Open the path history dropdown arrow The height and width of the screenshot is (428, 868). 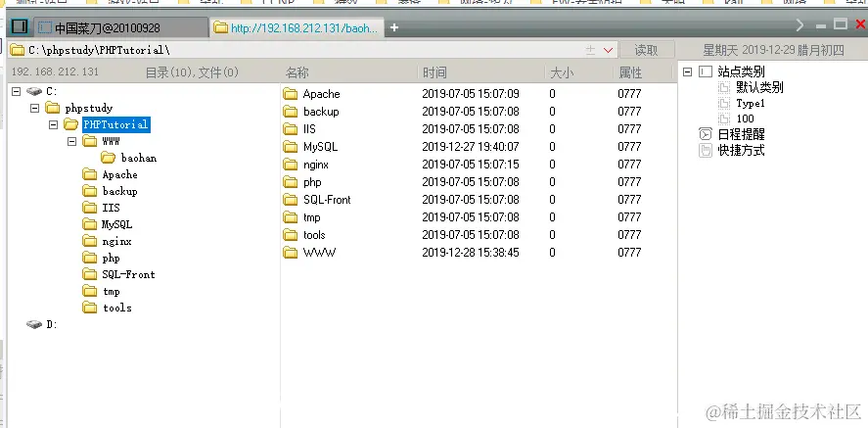(x=609, y=50)
